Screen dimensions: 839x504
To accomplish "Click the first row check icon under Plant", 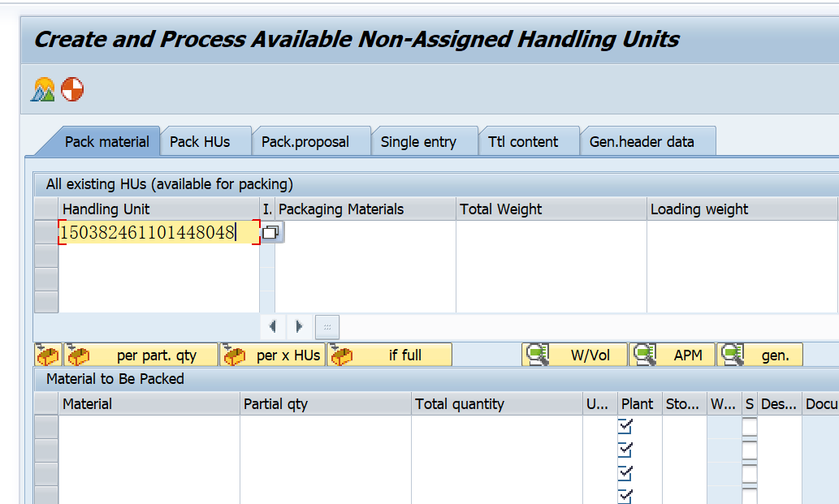I will (625, 427).
